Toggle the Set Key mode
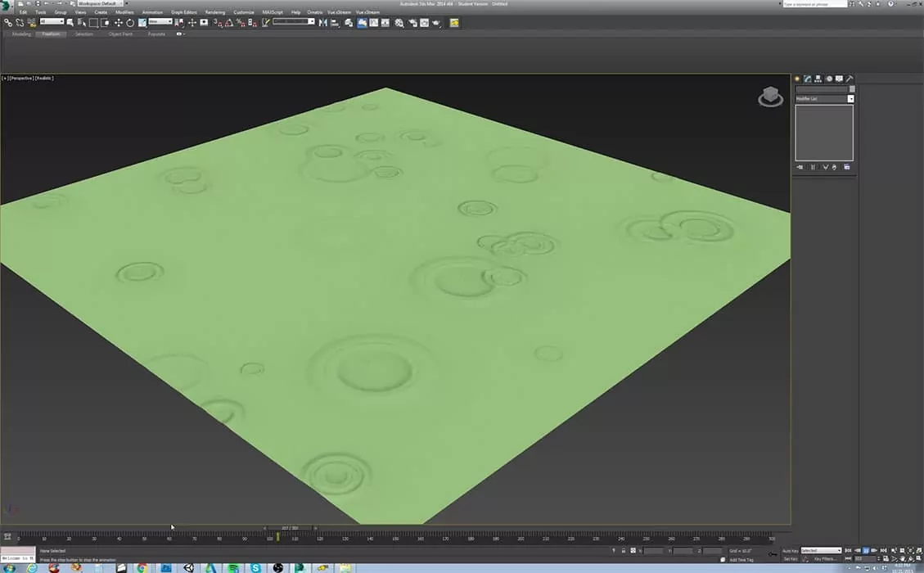This screenshot has width=924, height=573. 790,558
